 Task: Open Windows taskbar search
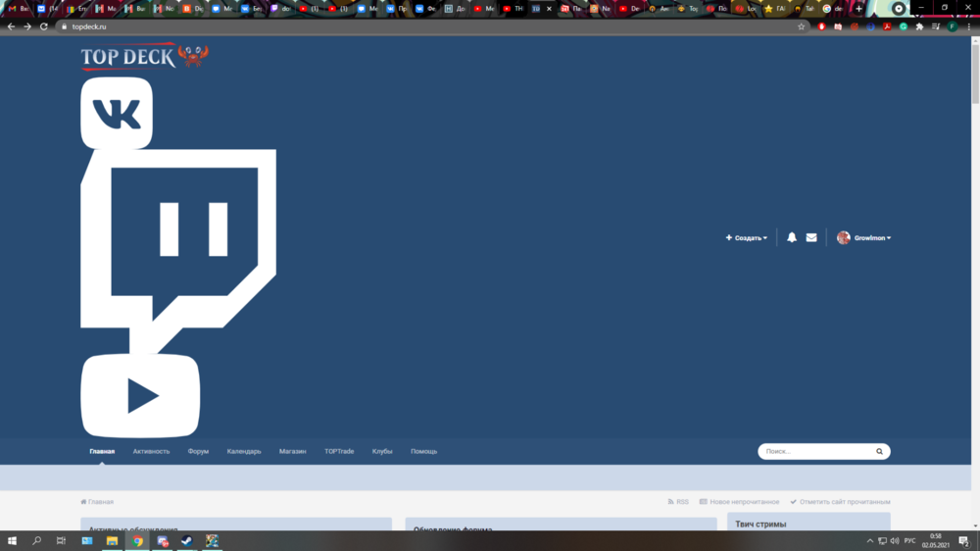coord(37,541)
